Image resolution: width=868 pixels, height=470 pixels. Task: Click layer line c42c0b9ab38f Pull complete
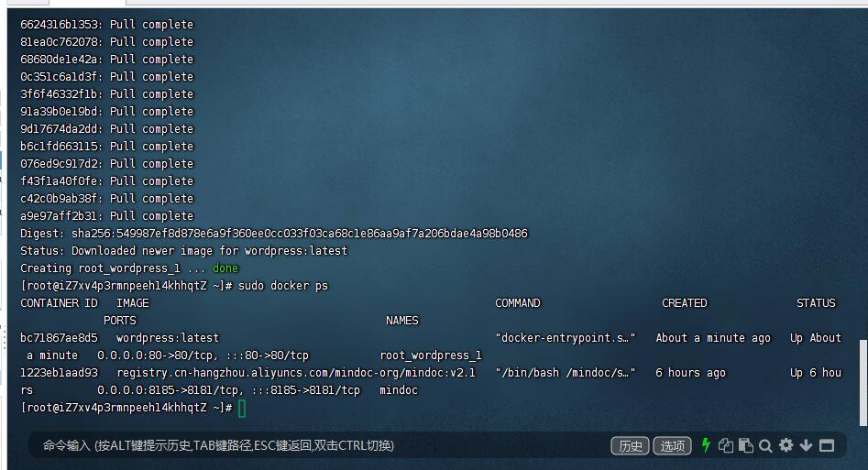coord(107,198)
